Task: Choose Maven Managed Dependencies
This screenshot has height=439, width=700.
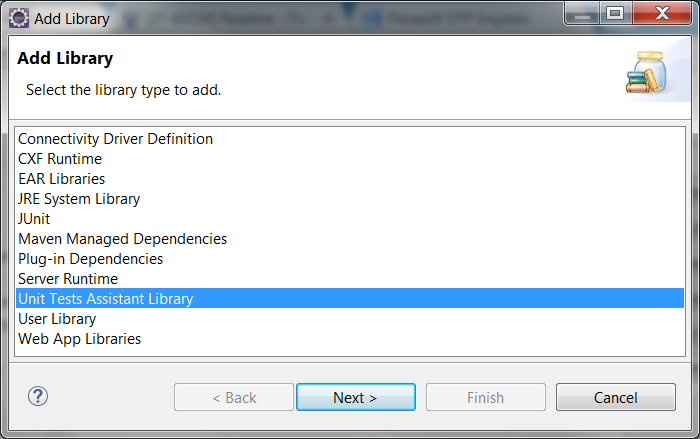Action: point(350,239)
